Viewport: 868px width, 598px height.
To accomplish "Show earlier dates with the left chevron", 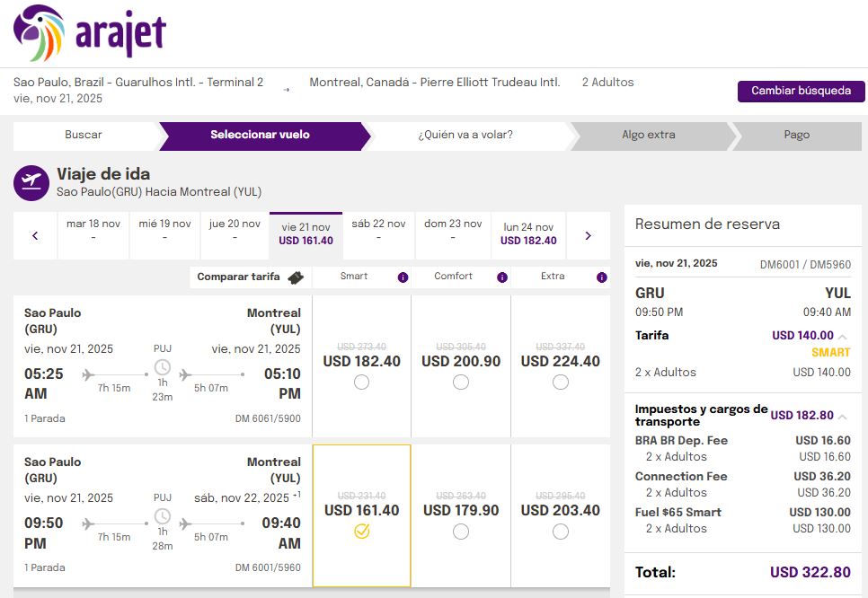I will 35,235.
